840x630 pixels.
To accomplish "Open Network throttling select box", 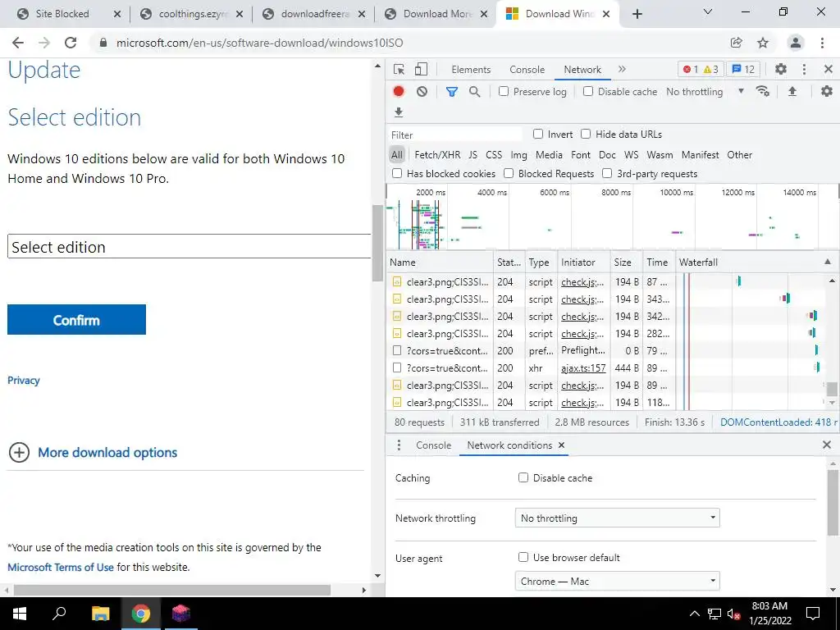I will pyautogui.click(x=617, y=518).
